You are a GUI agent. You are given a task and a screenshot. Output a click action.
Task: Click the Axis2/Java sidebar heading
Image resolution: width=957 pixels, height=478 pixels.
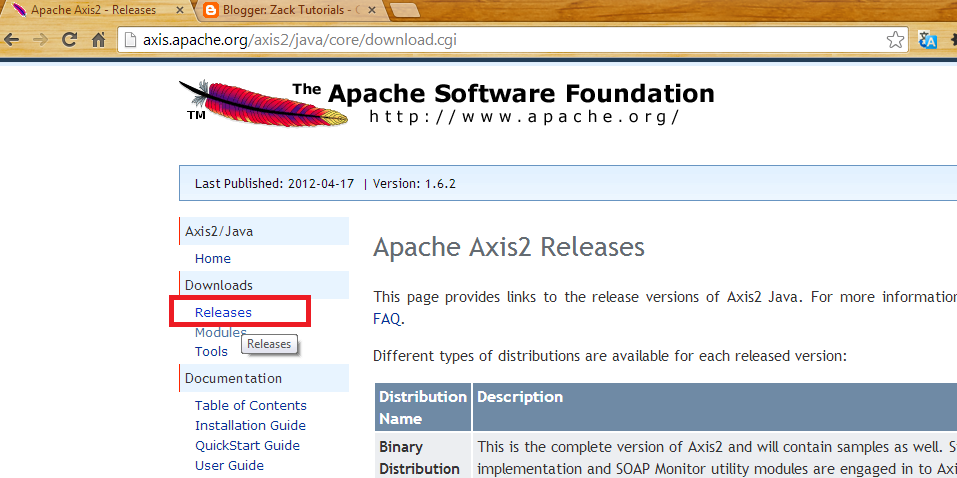[264, 231]
